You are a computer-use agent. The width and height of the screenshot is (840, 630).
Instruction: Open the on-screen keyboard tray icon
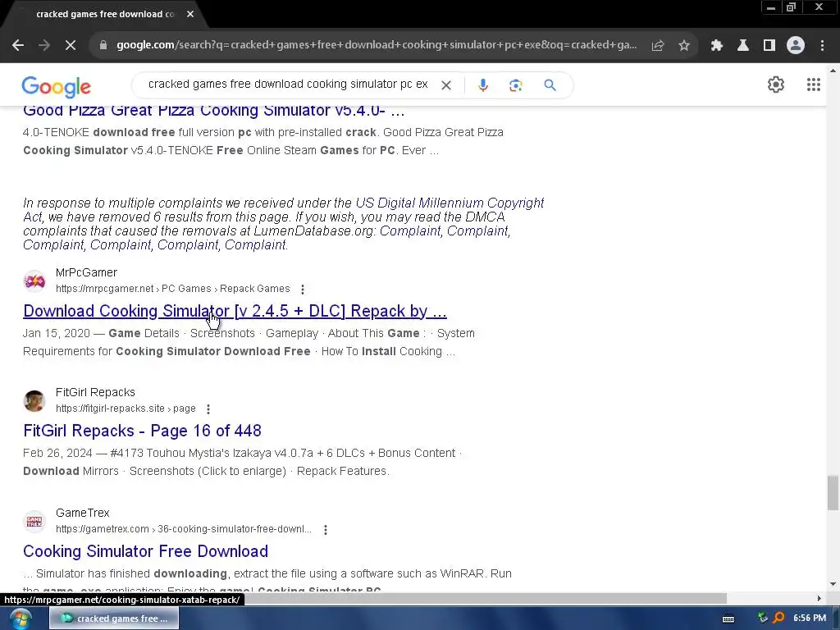click(728, 619)
